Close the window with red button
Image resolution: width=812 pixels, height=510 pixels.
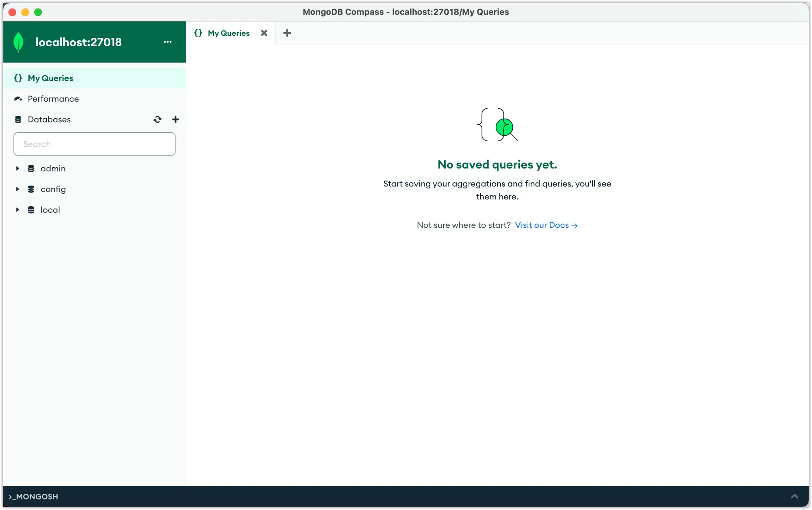[x=12, y=12]
